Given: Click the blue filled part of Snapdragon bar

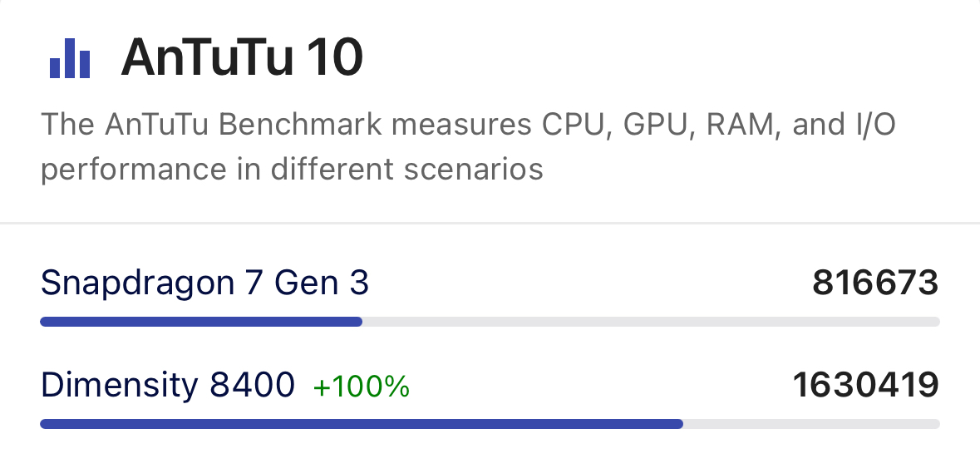Looking at the screenshot, I should point(200,322).
